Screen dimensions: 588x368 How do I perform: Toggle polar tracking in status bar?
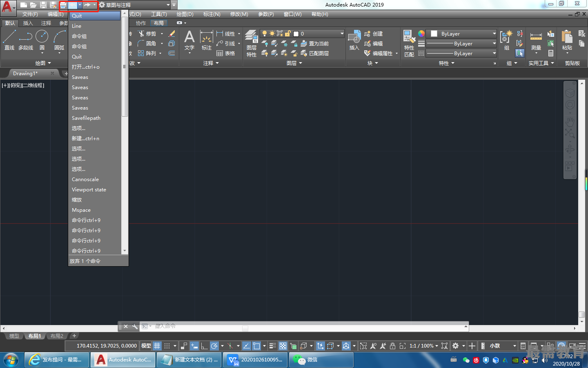[x=214, y=346]
